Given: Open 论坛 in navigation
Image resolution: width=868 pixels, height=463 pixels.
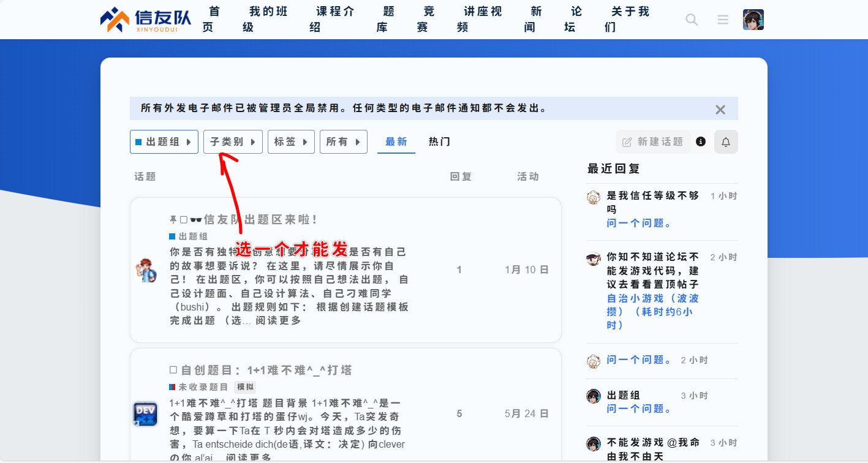Looking at the screenshot, I should tap(573, 20).
